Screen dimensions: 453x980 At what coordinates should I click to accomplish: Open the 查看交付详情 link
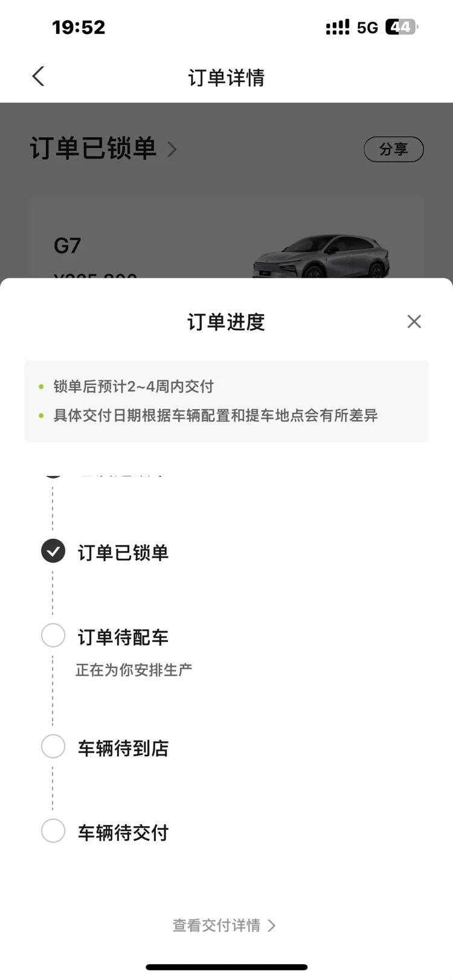pos(217,926)
